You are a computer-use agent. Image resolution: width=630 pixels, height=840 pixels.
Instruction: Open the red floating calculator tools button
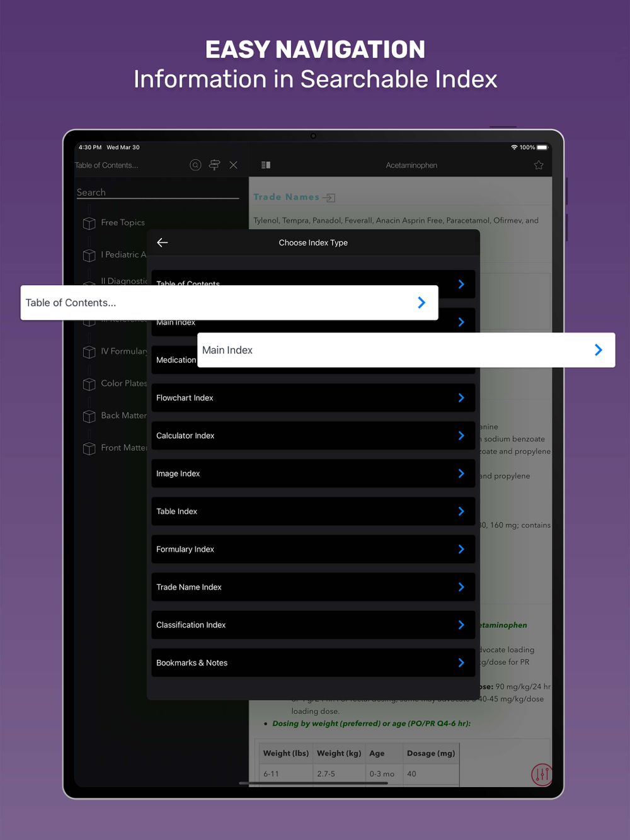(x=541, y=774)
